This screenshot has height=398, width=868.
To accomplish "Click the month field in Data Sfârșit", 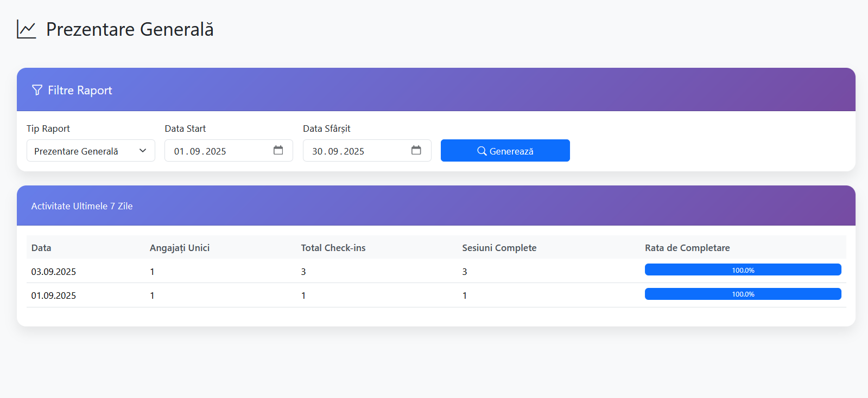I will (x=333, y=151).
